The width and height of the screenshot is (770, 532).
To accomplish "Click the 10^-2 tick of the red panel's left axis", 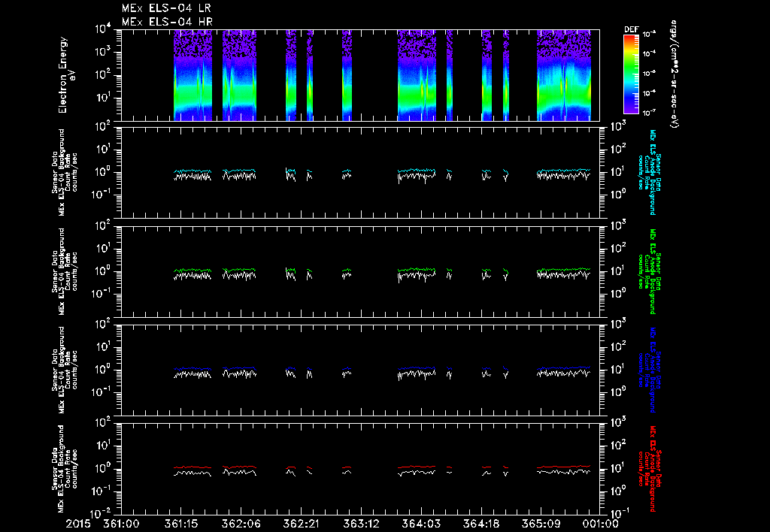I will pos(102,513).
